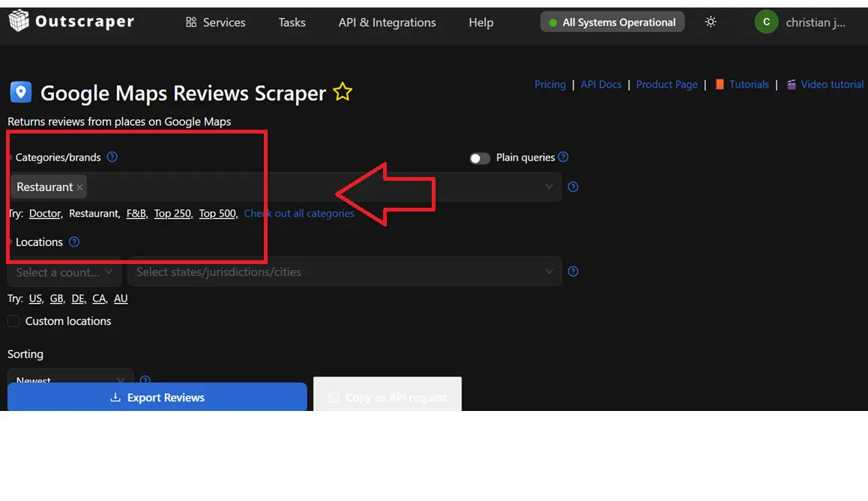Open the API & Integrations menu
The image size is (868, 501).
pos(387,22)
